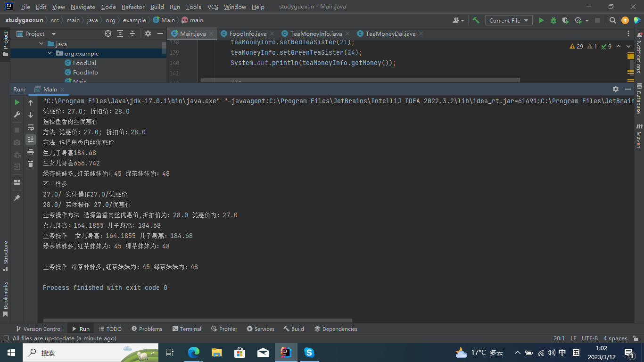Open the Maven tool window
Screen dimensions: 644x362
[x=639, y=136]
